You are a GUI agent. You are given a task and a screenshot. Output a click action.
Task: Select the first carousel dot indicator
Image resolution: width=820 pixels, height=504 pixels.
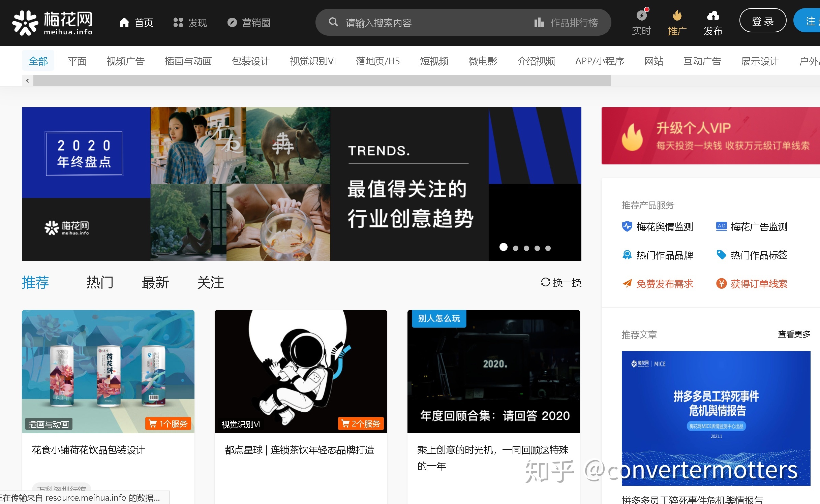(504, 247)
